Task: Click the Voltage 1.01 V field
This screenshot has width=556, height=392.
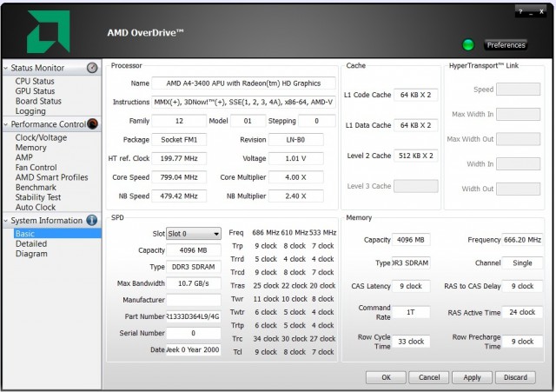Action: [295, 158]
